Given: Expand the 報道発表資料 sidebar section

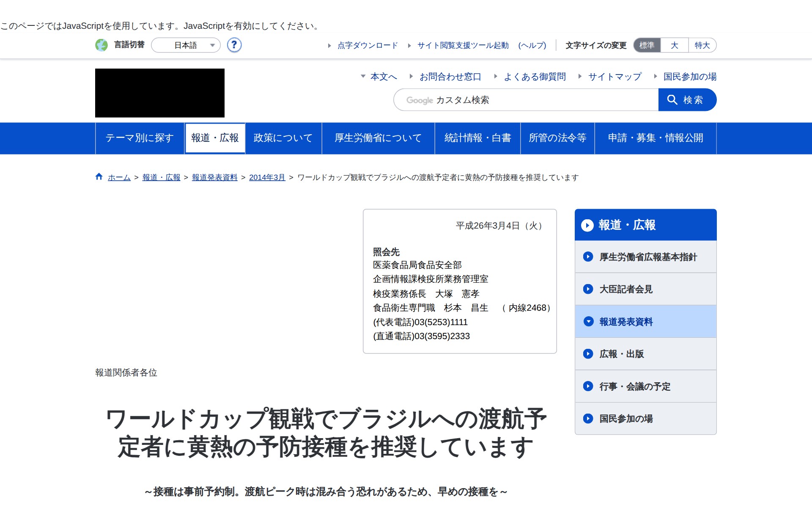Looking at the screenshot, I should (x=626, y=322).
